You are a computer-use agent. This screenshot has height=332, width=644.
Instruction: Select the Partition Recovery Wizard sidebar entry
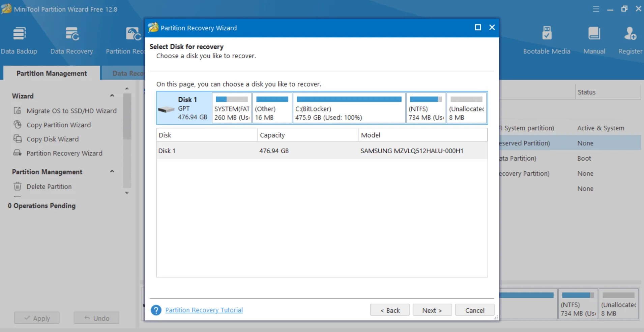64,153
